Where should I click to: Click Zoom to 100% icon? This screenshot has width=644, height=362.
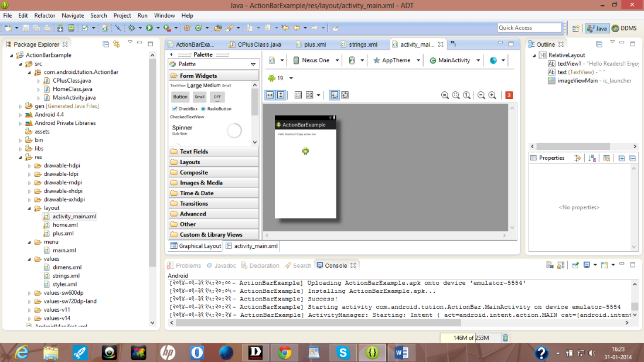[467, 95]
